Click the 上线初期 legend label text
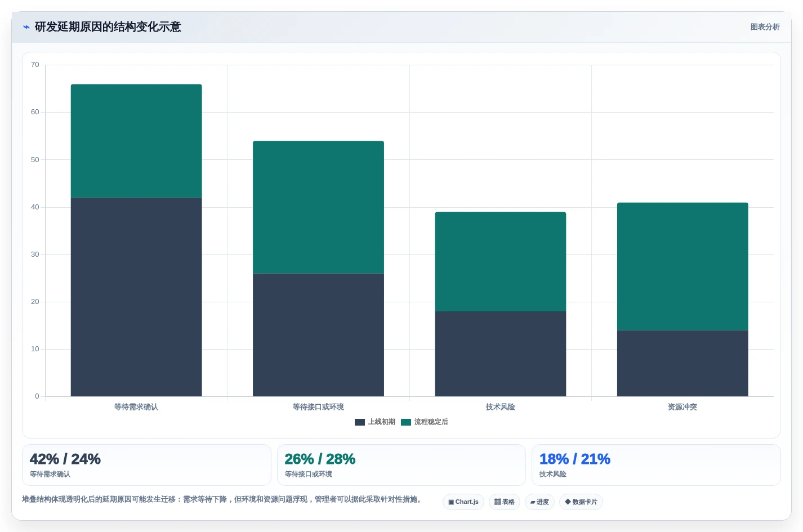This screenshot has width=803, height=532. pos(382,422)
